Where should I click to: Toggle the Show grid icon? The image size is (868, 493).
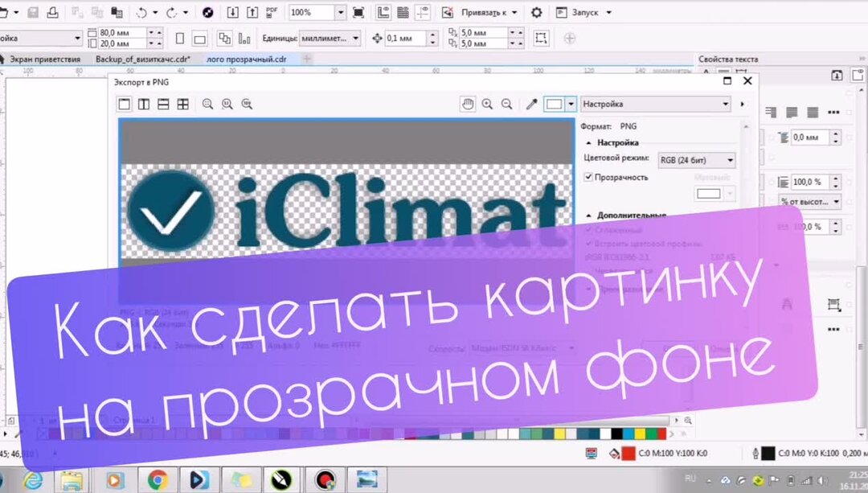[403, 12]
